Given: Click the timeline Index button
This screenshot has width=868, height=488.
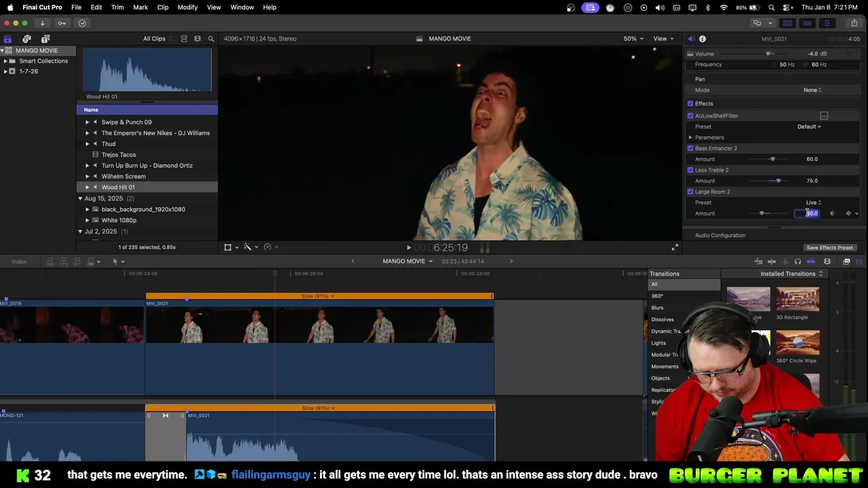Looking at the screenshot, I should pos(19,262).
